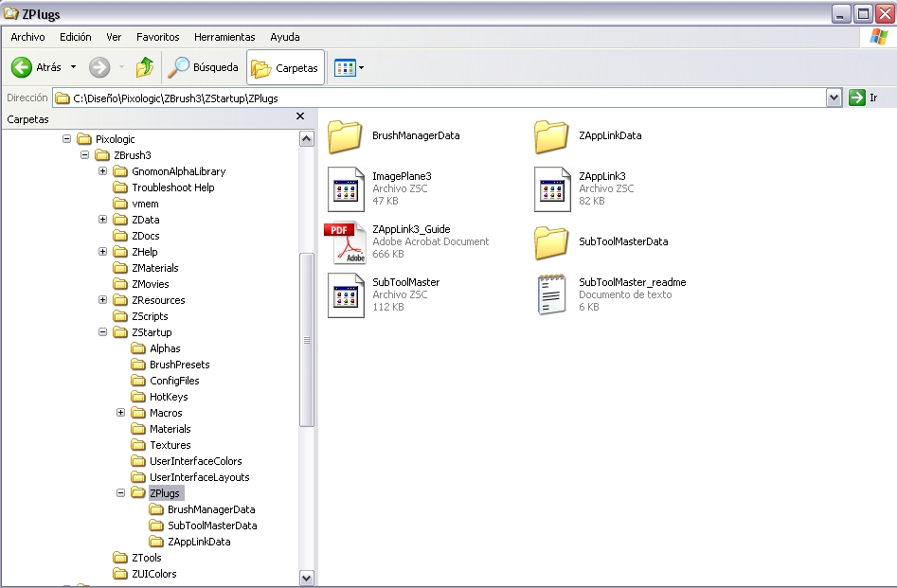Collapse the ZStartup tree node
The width and height of the screenshot is (897, 588).
pyautogui.click(x=103, y=331)
